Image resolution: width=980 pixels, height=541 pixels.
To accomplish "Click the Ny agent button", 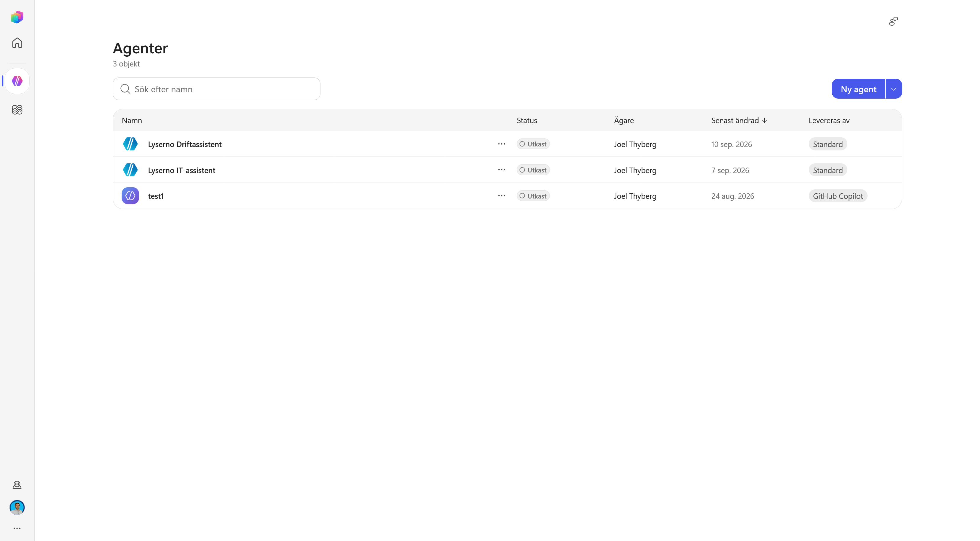I will [858, 89].
